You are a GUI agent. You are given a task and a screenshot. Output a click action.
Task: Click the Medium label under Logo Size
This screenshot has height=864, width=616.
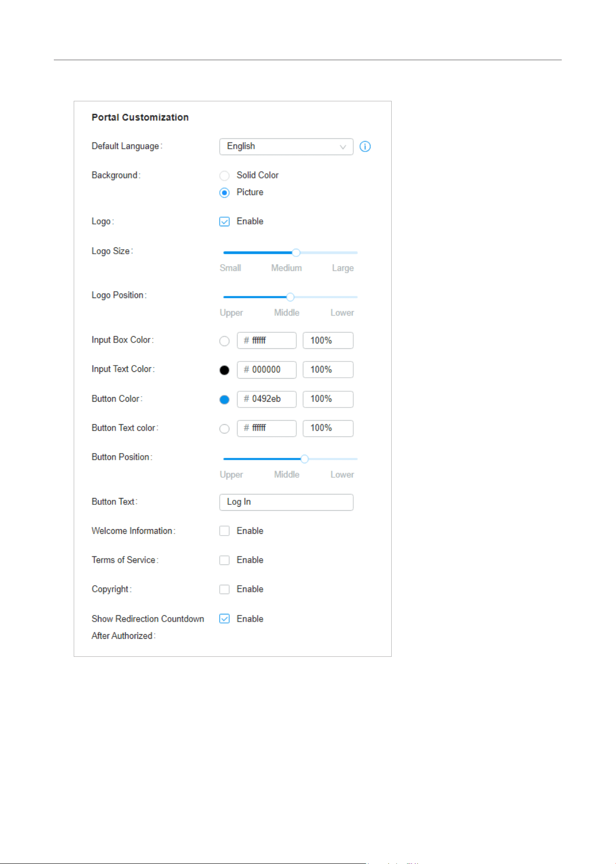286,268
